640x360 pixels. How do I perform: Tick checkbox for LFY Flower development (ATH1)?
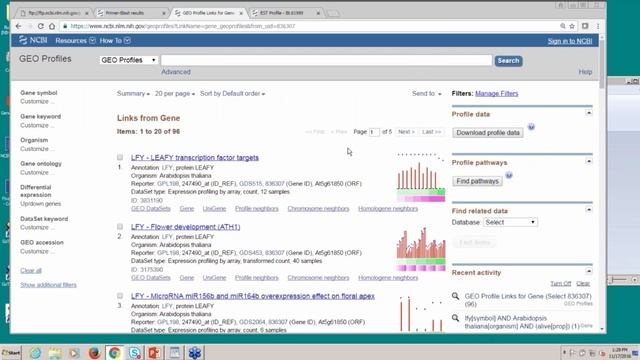tap(120, 227)
